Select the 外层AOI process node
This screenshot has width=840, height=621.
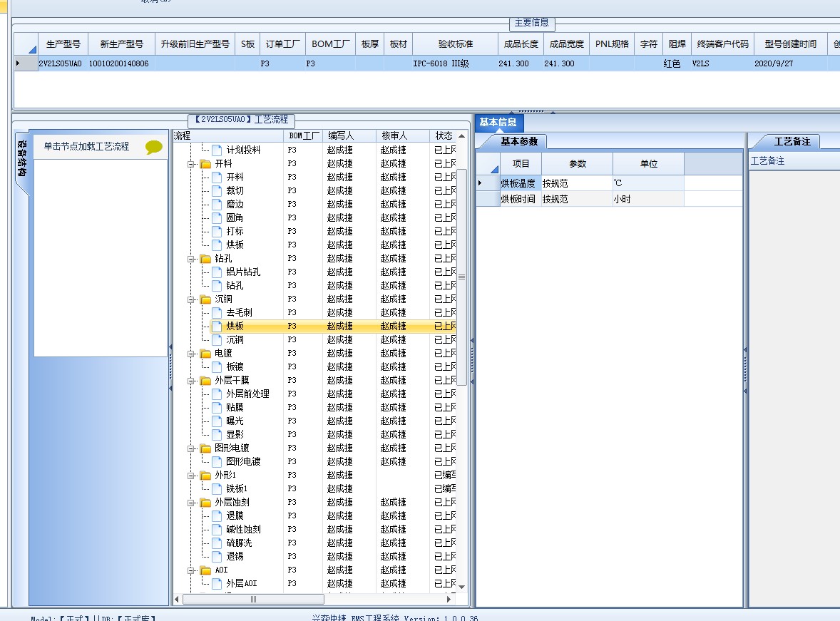pyautogui.click(x=242, y=583)
